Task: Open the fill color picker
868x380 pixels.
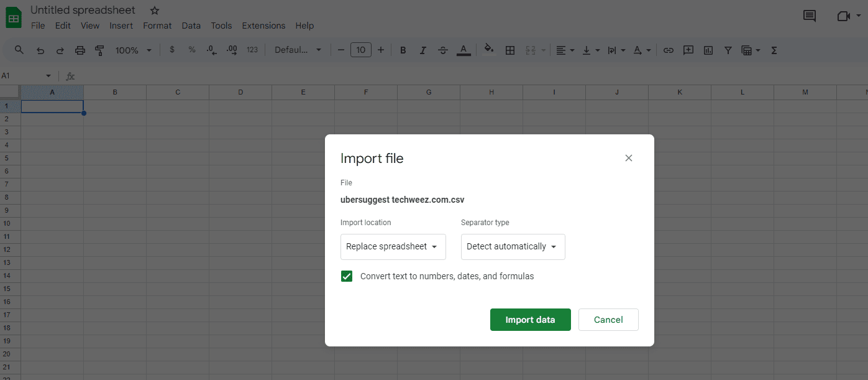Action: (x=489, y=50)
